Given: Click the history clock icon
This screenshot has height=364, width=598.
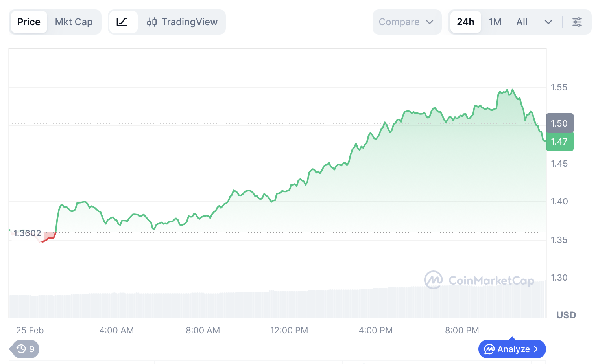Looking at the screenshot, I should pos(21,349).
